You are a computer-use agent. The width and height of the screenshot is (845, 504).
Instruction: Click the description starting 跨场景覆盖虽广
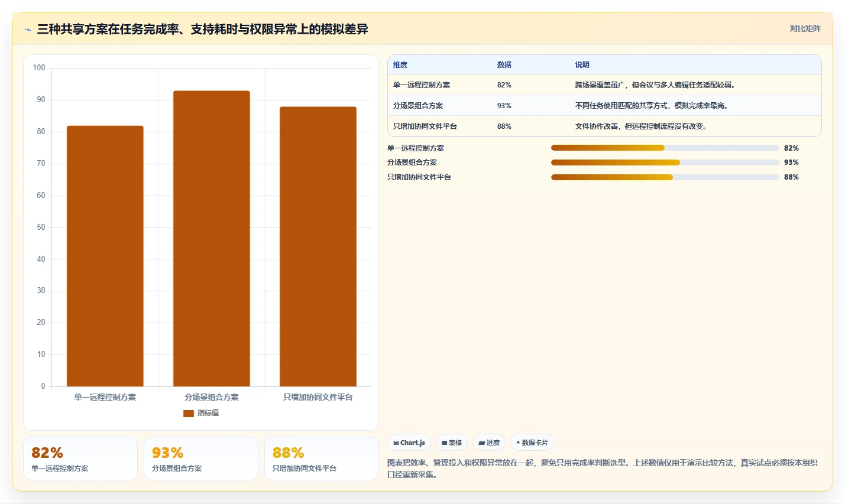655,85
